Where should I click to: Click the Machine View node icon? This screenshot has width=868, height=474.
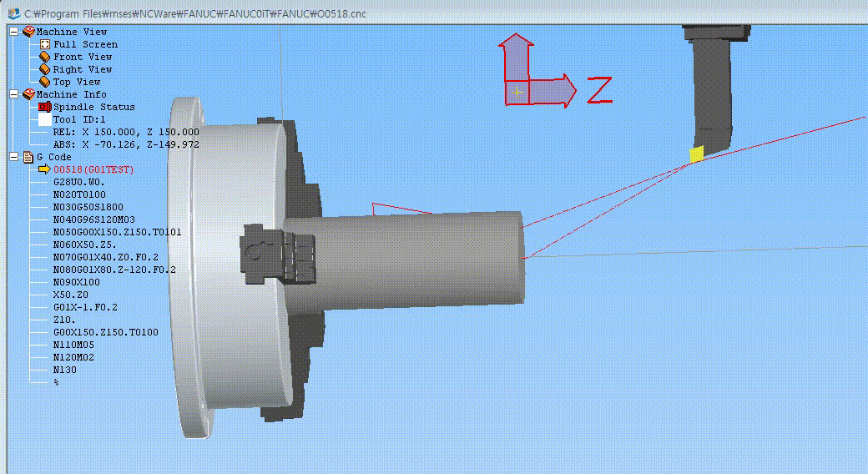28,32
